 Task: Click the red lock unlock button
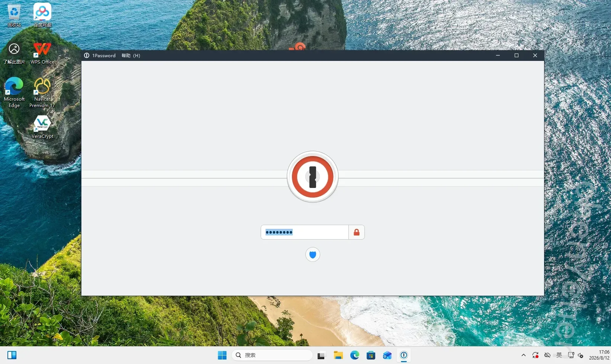(x=357, y=232)
